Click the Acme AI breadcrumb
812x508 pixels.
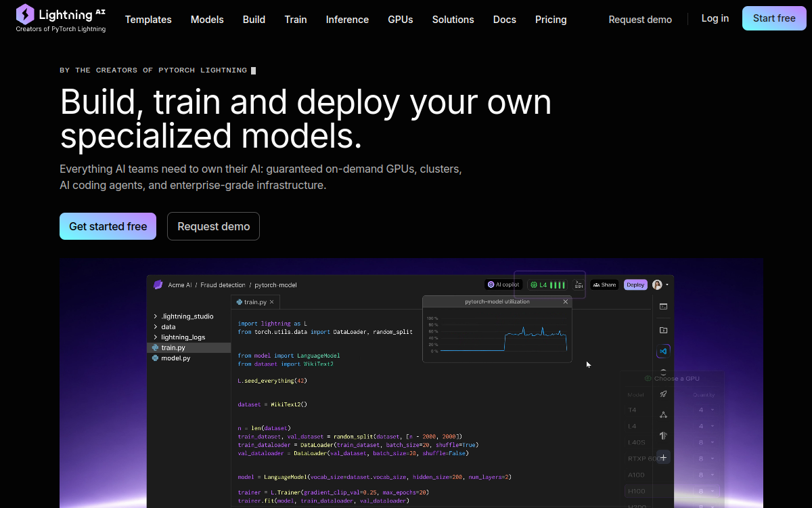coord(180,285)
